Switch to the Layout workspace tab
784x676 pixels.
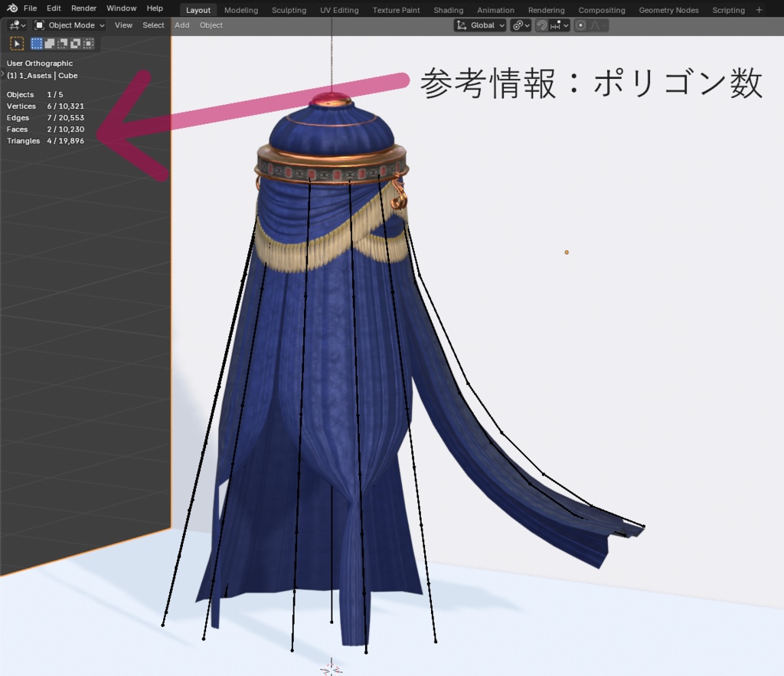click(x=198, y=10)
